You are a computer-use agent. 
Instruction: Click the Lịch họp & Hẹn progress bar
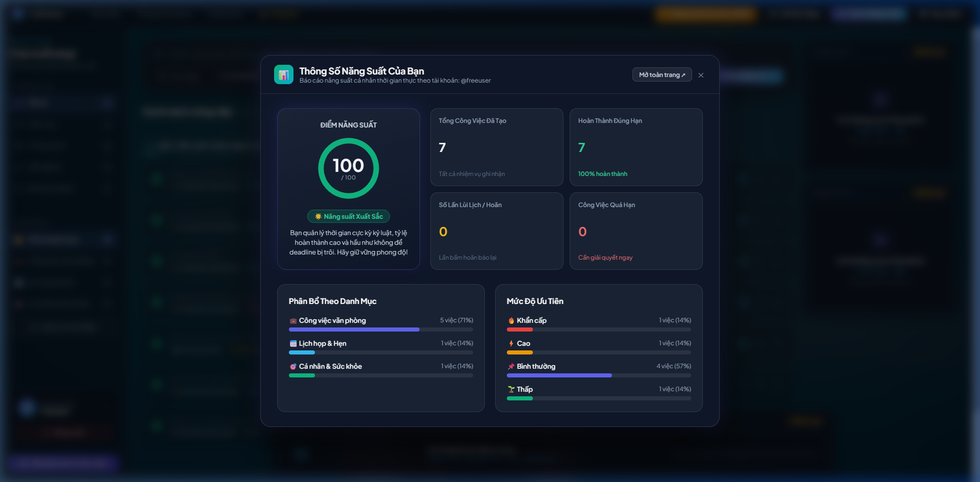click(381, 352)
